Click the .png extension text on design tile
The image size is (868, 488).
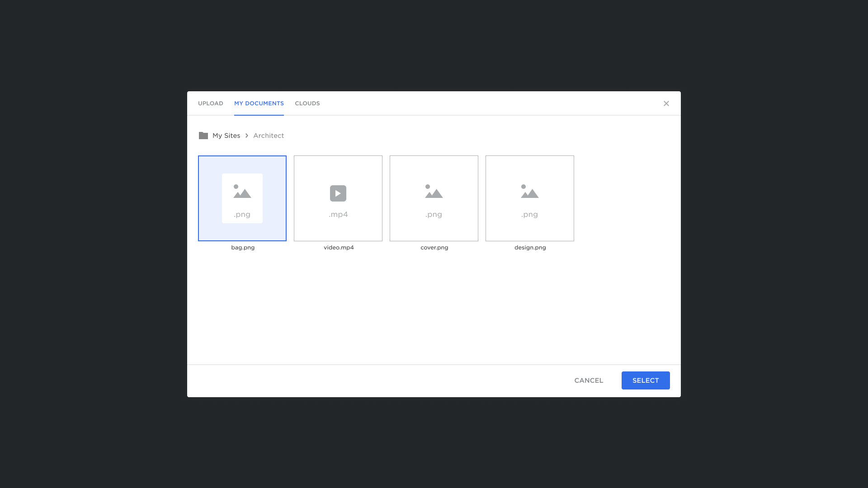(529, 215)
